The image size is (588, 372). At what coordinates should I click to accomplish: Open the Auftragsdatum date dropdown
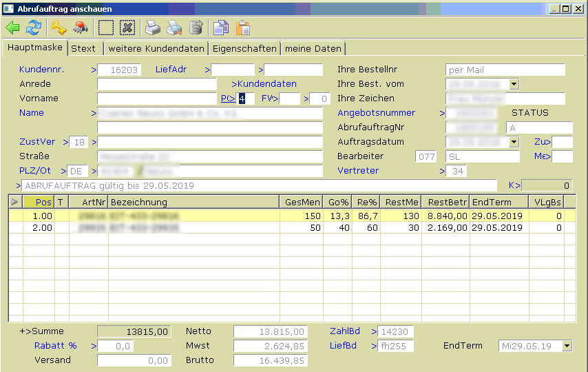[x=514, y=142]
